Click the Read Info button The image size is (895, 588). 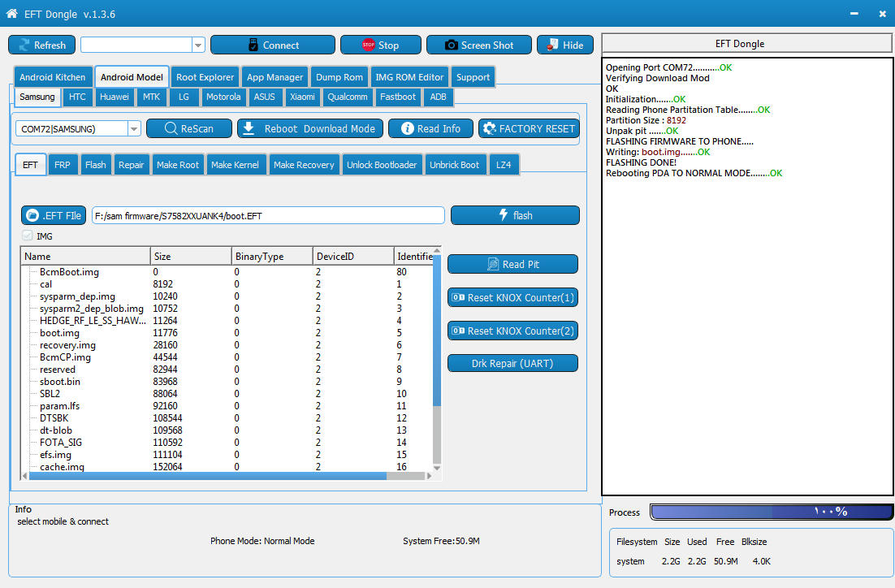(x=431, y=129)
